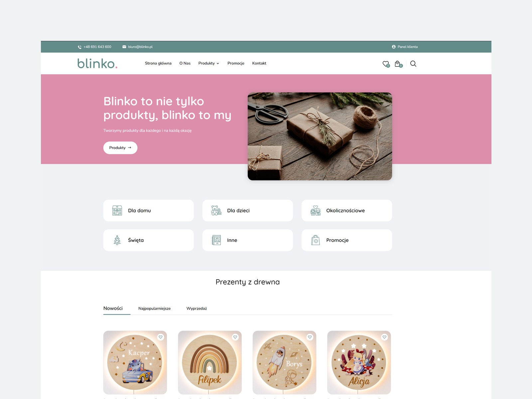
Task: Click the blinko logo
Action: (x=97, y=63)
